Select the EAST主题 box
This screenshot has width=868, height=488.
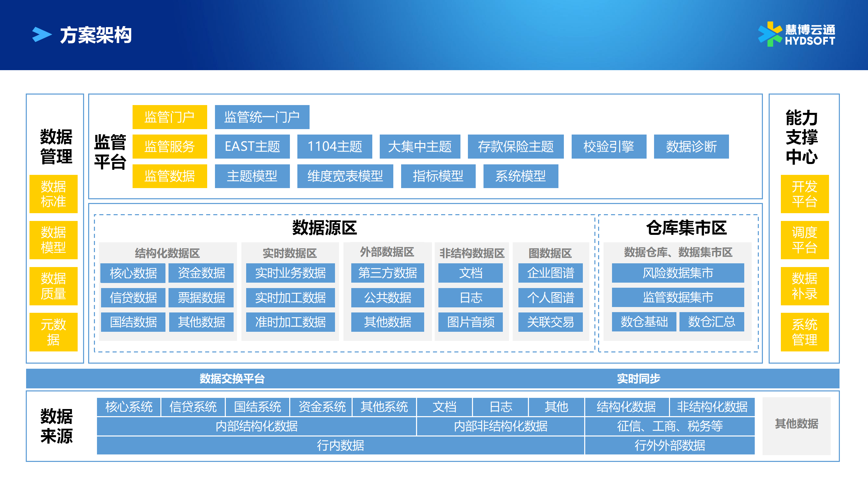(x=252, y=146)
